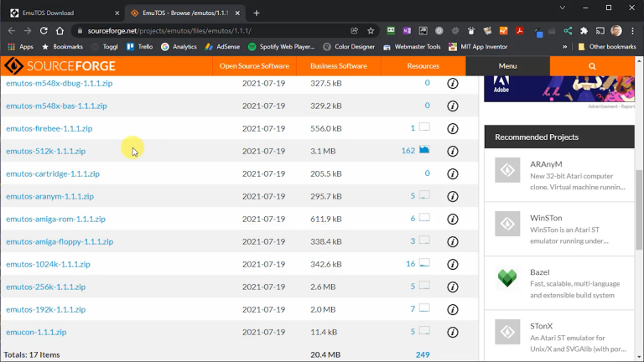This screenshot has width=644, height=362.
Task: View info for emutos-1024k-1.1.1.zip
Action: (453, 264)
